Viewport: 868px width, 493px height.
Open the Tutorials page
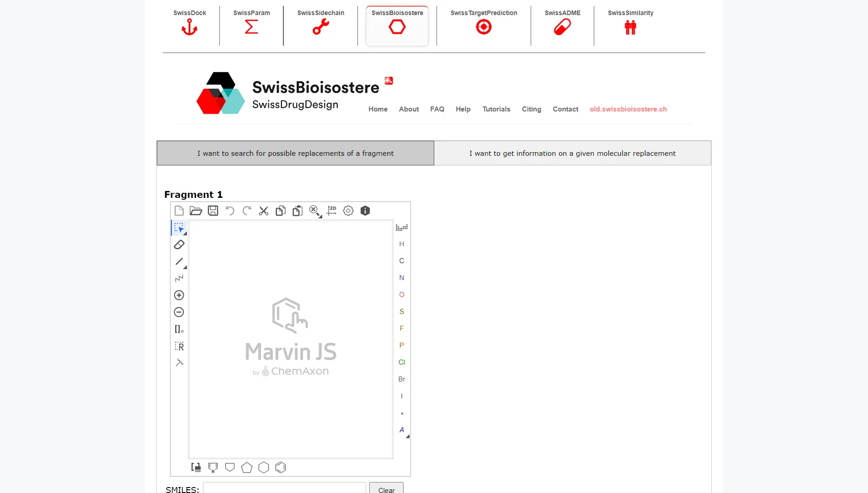click(x=496, y=109)
